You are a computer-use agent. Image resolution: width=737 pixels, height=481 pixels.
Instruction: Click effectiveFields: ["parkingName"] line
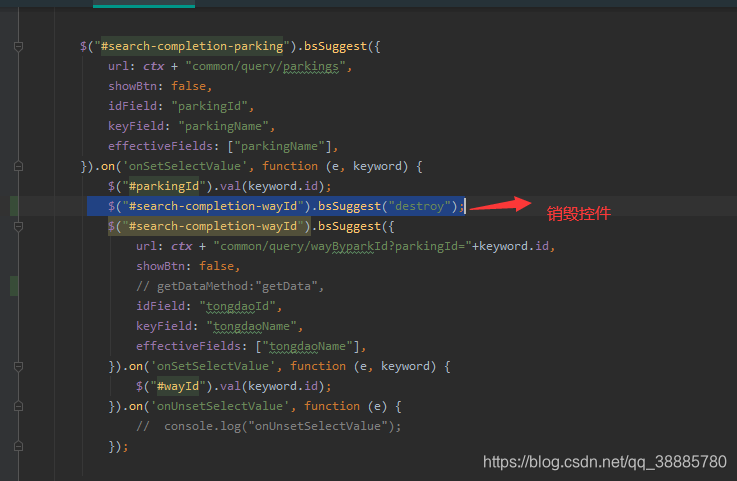(223, 146)
